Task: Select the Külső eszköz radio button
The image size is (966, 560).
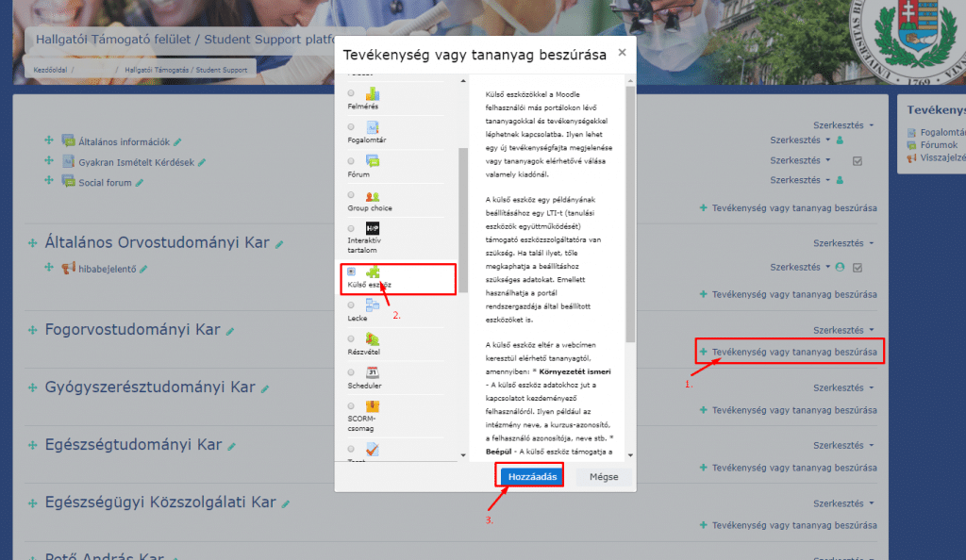Action: (350, 271)
